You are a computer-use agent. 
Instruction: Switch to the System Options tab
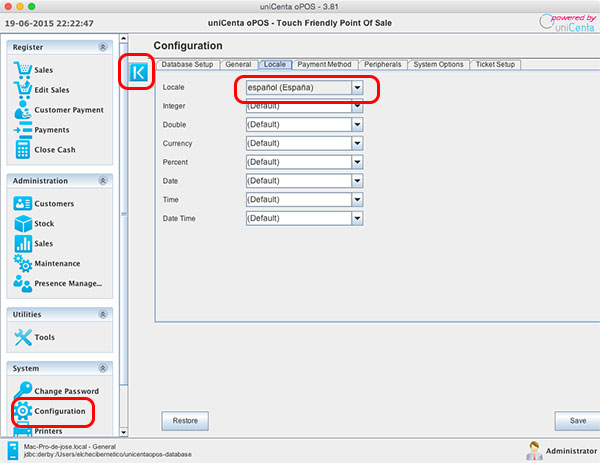pyautogui.click(x=438, y=64)
